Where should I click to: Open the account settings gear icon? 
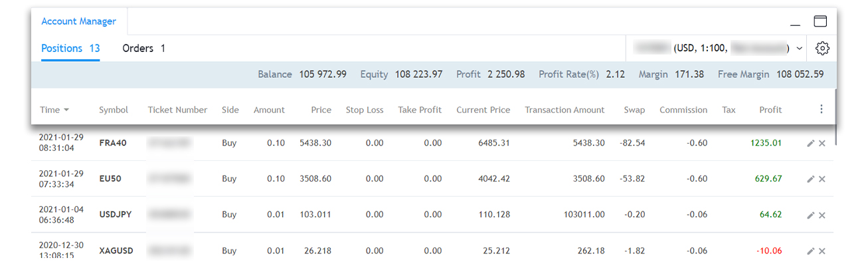click(x=822, y=49)
